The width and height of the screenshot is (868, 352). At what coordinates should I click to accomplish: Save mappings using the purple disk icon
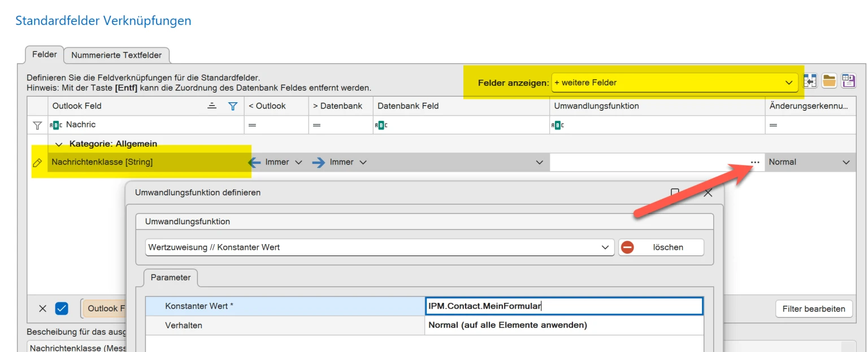point(848,81)
